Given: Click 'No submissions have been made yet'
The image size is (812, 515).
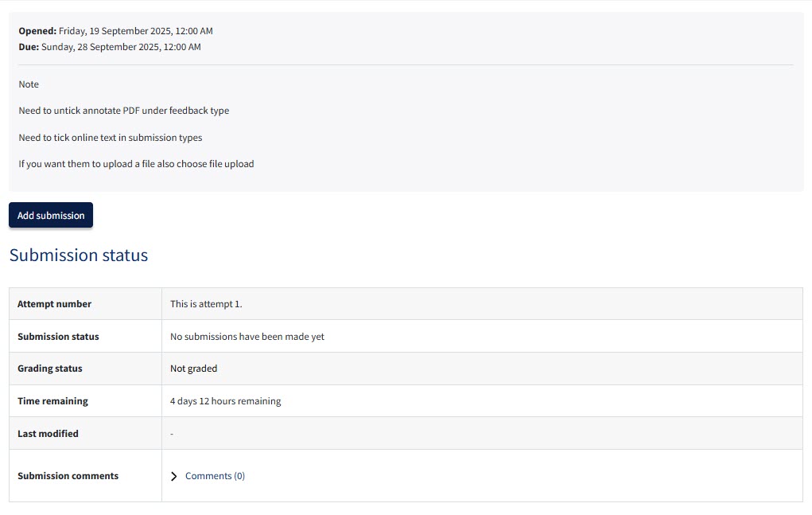Looking at the screenshot, I should pos(247,337).
